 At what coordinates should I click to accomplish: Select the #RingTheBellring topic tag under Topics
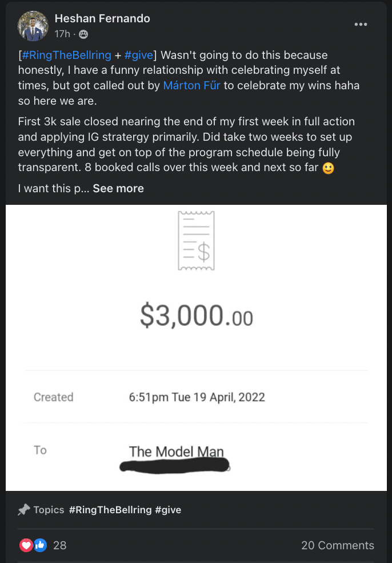110,510
